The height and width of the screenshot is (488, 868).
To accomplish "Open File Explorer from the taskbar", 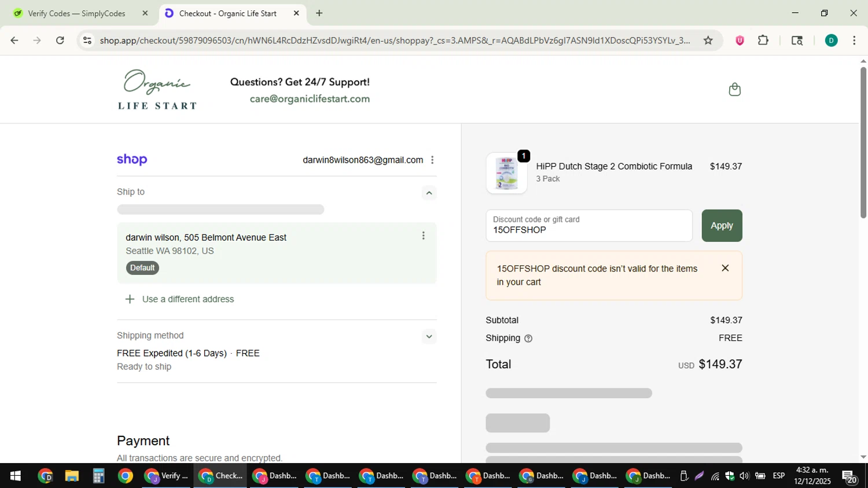I will point(72,476).
